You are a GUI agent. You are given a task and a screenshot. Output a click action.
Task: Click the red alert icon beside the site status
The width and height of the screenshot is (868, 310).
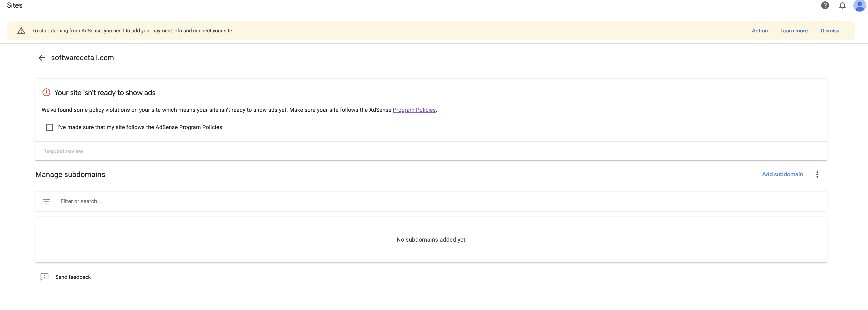coord(46,93)
